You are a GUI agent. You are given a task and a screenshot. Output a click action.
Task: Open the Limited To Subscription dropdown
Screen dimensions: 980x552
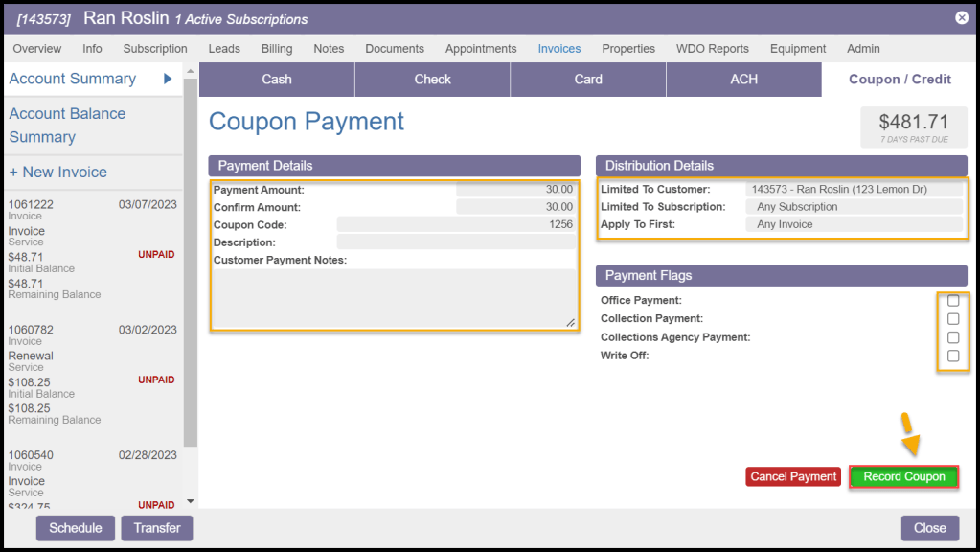pos(853,207)
